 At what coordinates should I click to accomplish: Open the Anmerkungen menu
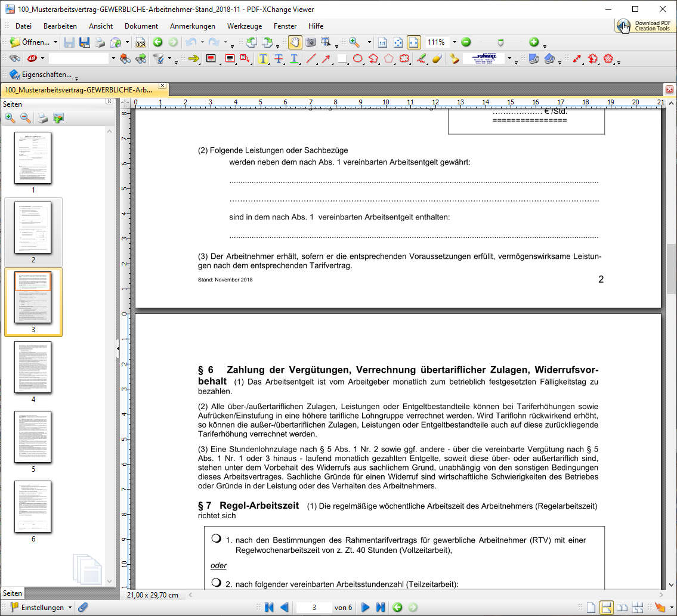(x=193, y=26)
